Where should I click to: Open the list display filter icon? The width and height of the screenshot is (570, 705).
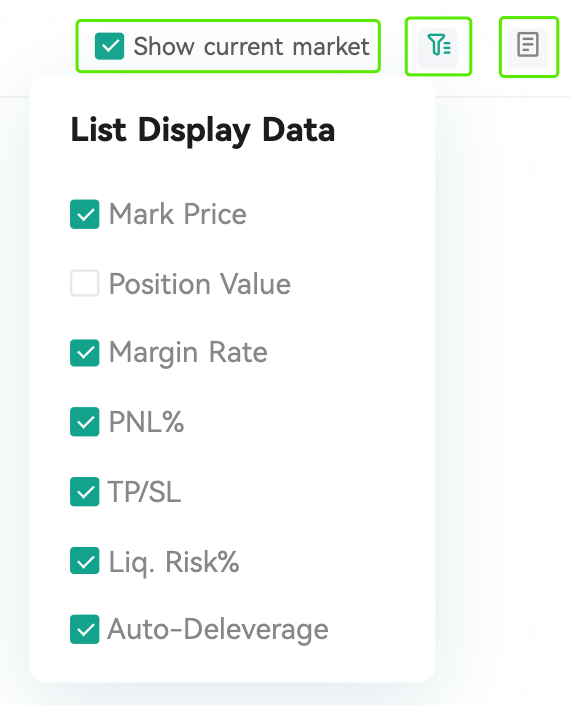[x=438, y=45]
